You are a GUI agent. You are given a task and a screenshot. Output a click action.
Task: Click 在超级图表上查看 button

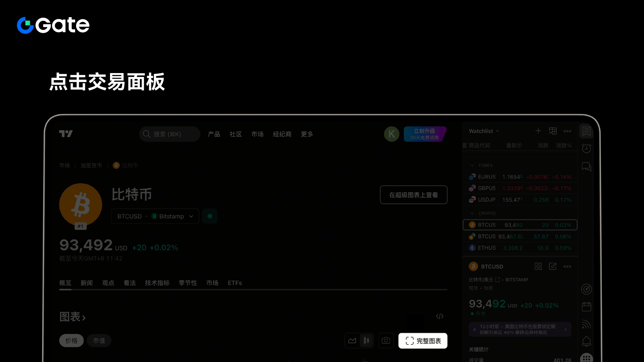pos(413,195)
